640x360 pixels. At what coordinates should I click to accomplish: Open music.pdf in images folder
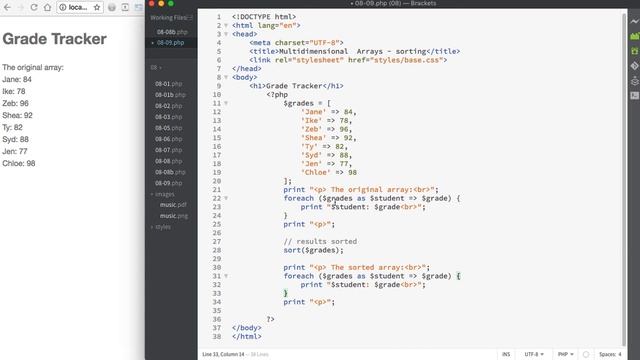pyautogui.click(x=173, y=205)
